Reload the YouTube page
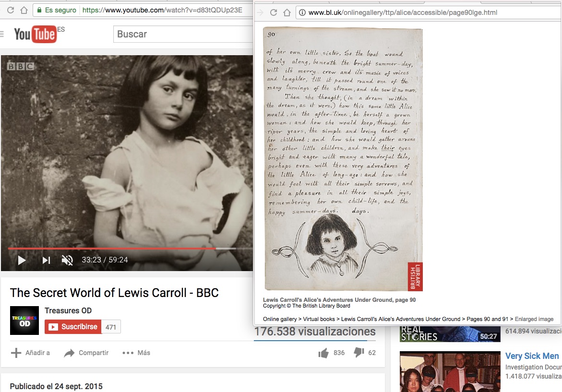 (x=11, y=10)
